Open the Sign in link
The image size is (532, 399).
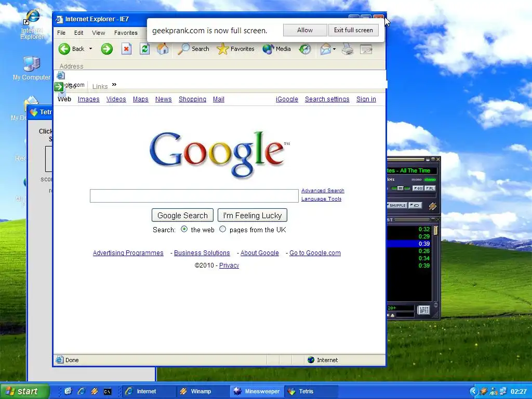tap(366, 99)
